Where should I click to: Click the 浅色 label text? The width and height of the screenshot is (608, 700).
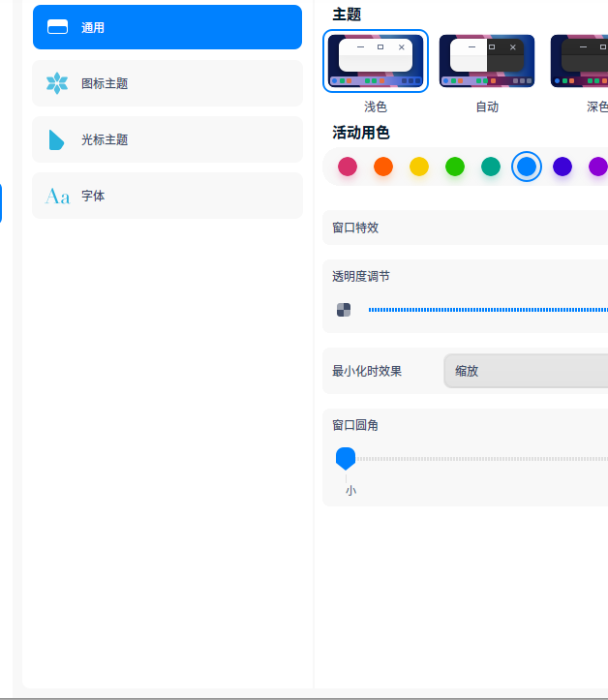pos(376,107)
